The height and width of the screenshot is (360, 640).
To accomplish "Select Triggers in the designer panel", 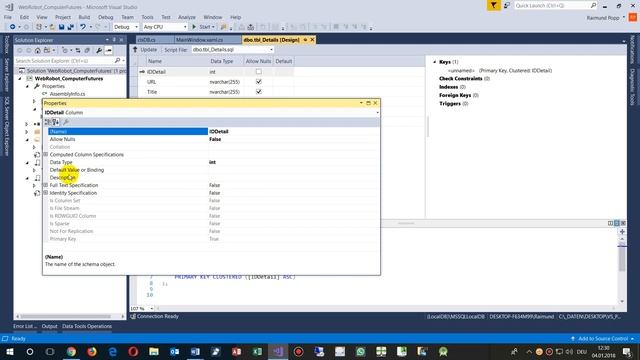I will pyautogui.click(x=453, y=104).
